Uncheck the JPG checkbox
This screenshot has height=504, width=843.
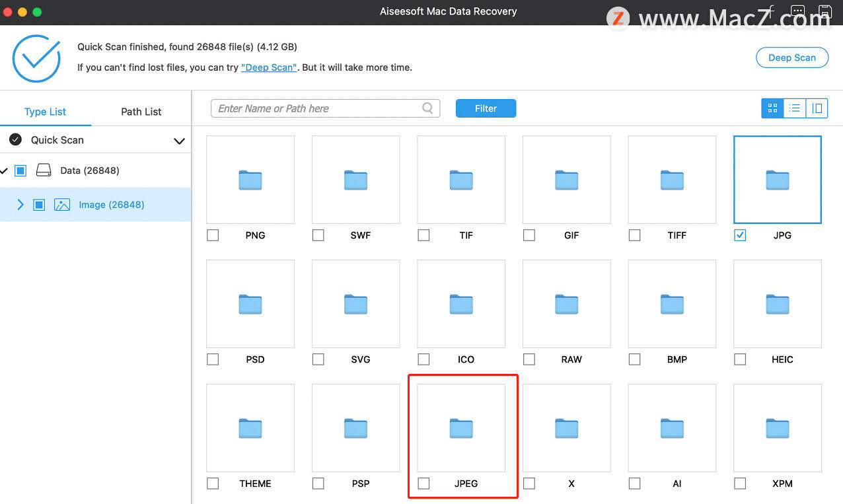coord(740,235)
